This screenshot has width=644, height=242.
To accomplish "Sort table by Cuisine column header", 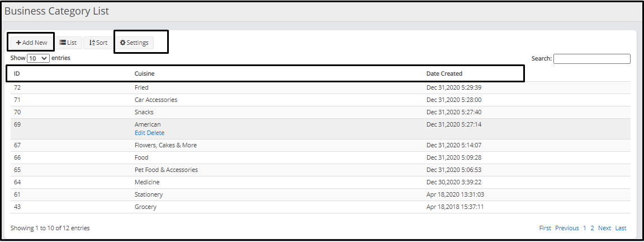I will 145,74.
